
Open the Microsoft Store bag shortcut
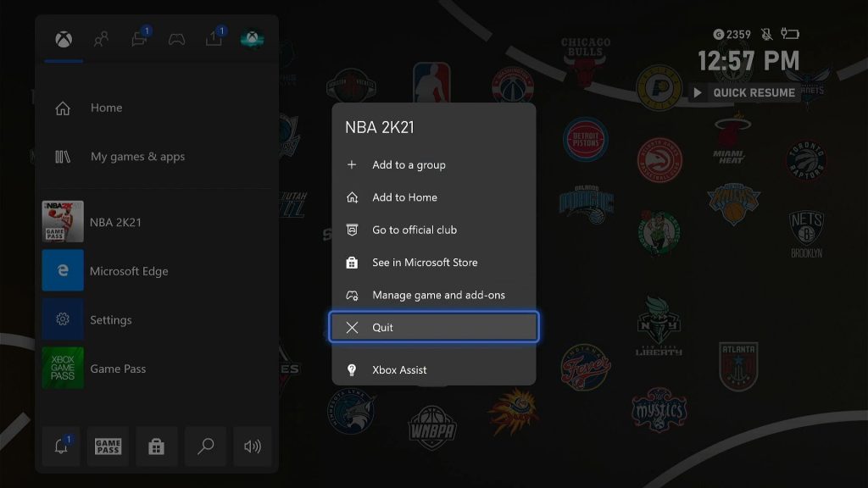[x=156, y=446]
